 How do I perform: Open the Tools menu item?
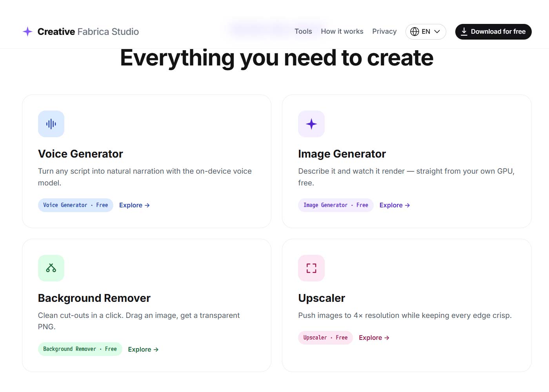(x=303, y=31)
